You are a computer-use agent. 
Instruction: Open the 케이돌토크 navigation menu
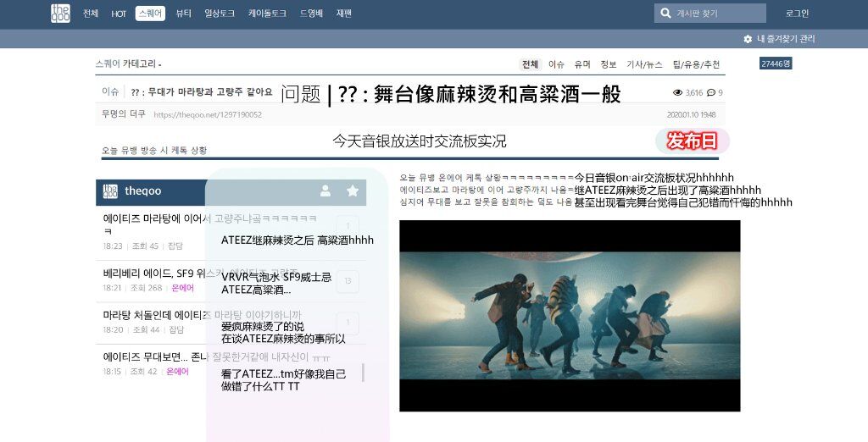(x=267, y=14)
